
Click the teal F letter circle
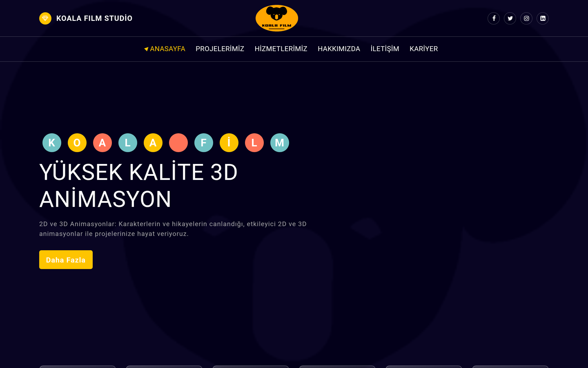pos(204,143)
